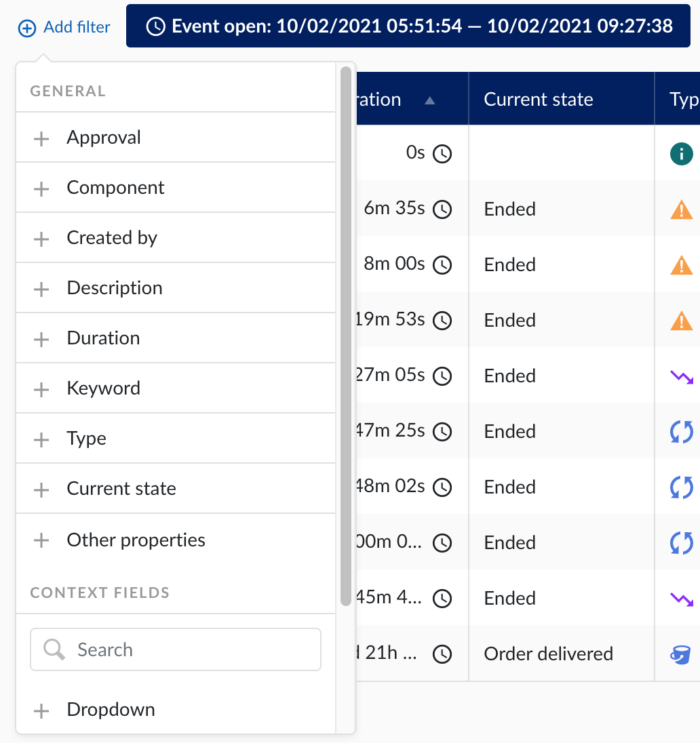Add a Created by filter

pyautogui.click(x=111, y=238)
